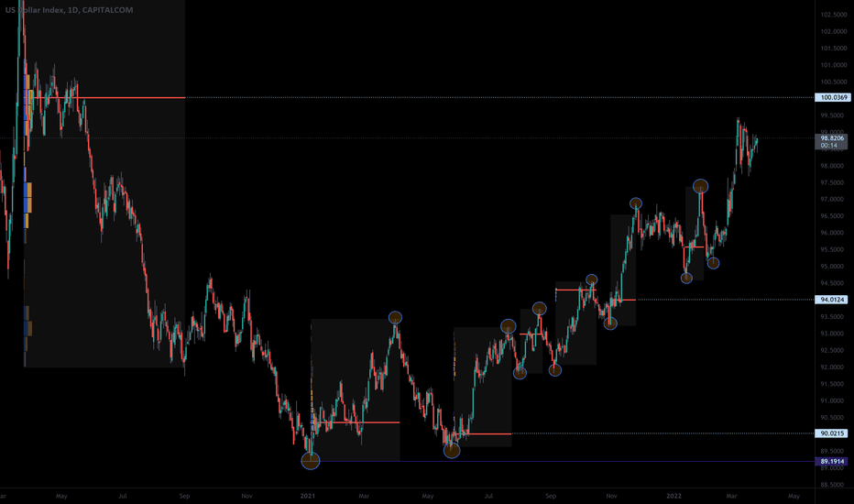Viewport: 854px width, 504px height.
Task: Click the circle at the January 2022 peak
Action: [700, 186]
